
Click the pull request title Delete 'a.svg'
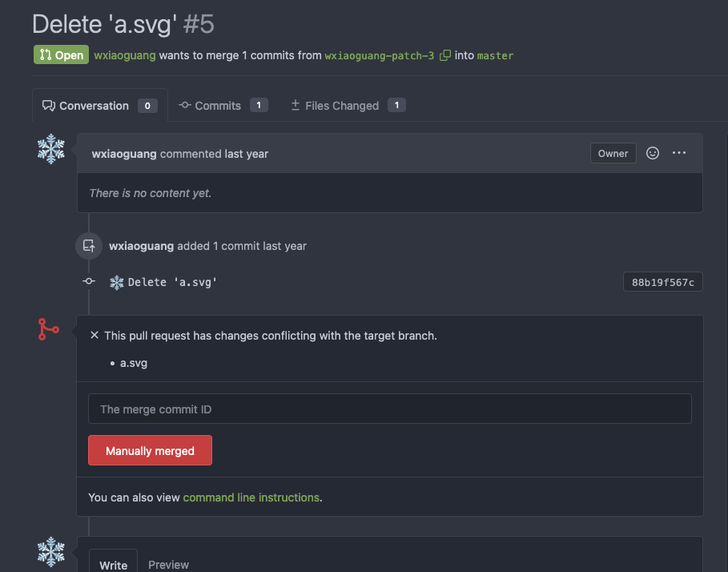(x=104, y=24)
